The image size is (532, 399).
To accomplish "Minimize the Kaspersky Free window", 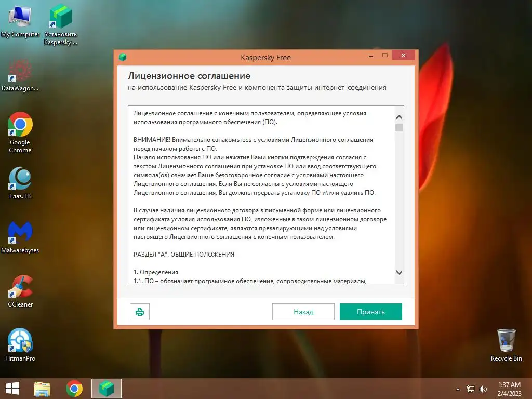I will pos(371,56).
